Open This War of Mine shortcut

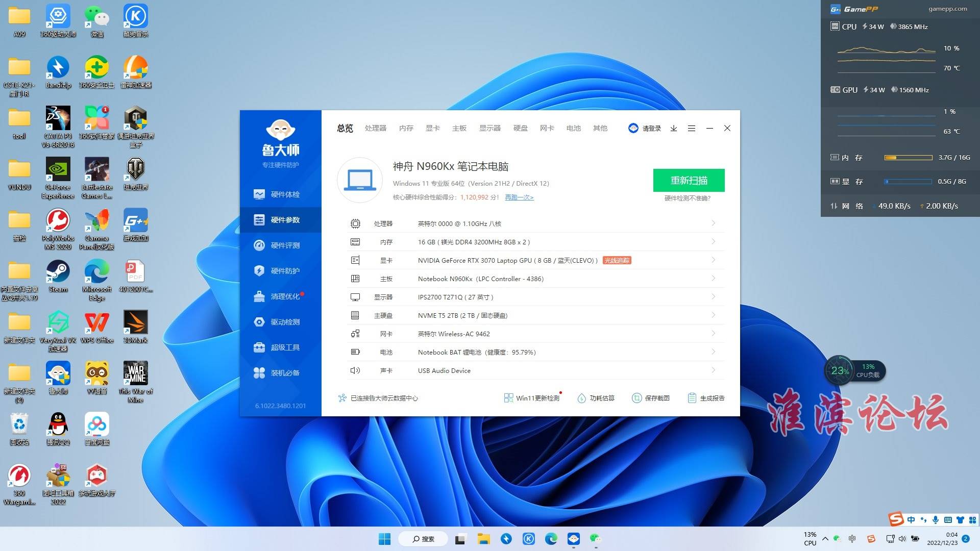[x=136, y=382]
